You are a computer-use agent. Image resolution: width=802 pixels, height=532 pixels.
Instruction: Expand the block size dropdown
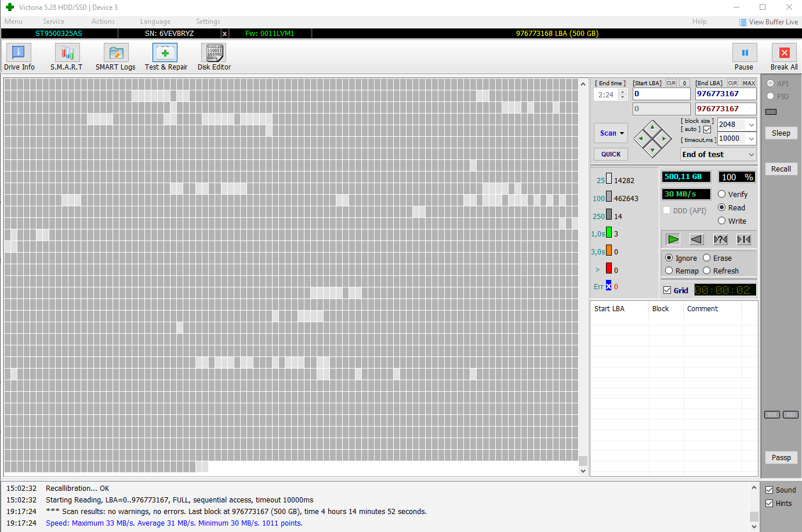(x=752, y=125)
